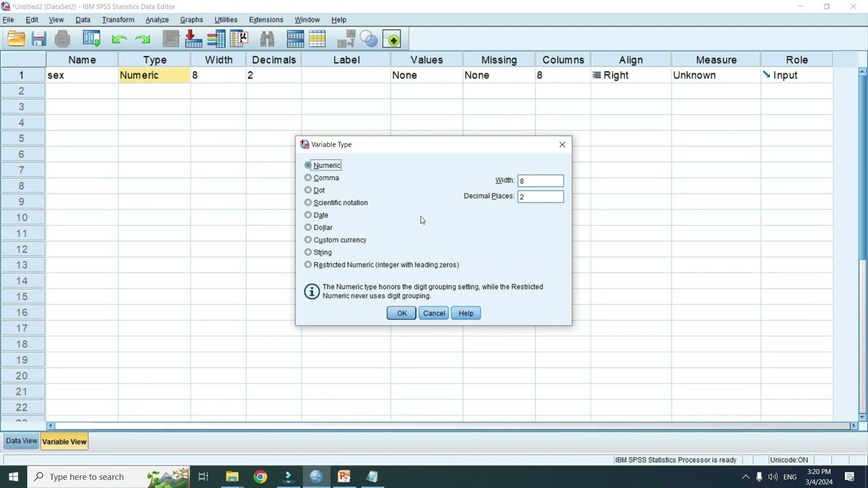Viewport: 868px width, 488px height.
Task: Click the green plus toolbar icon
Action: (392, 39)
